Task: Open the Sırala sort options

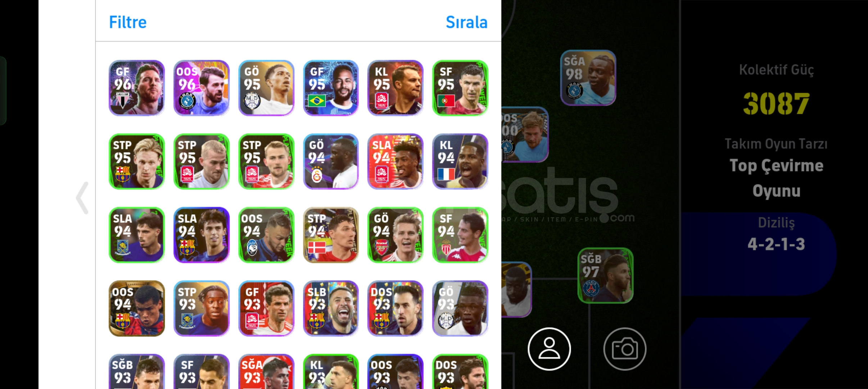Action: point(466,22)
